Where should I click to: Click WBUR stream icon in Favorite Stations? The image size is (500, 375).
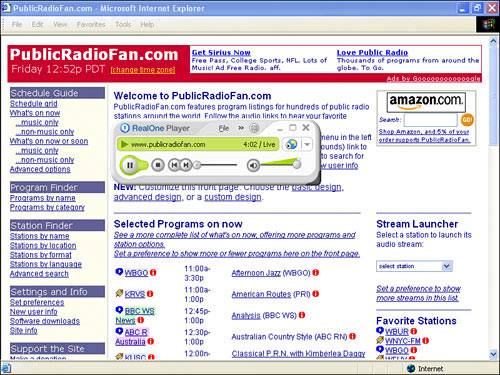pyautogui.click(x=380, y=331)
